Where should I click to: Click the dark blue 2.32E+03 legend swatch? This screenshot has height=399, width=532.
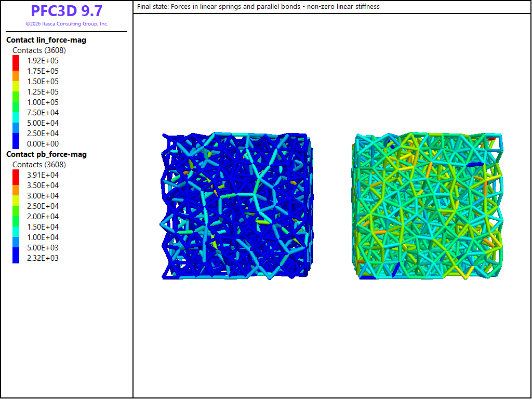16,255
